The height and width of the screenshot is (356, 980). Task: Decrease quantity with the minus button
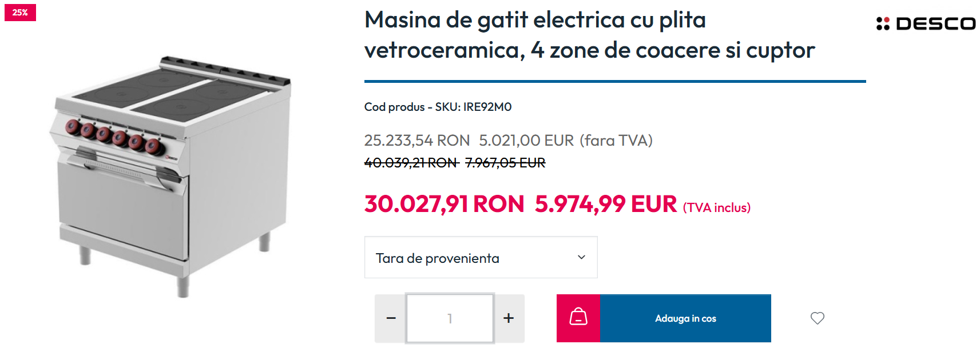pos(391,318)
